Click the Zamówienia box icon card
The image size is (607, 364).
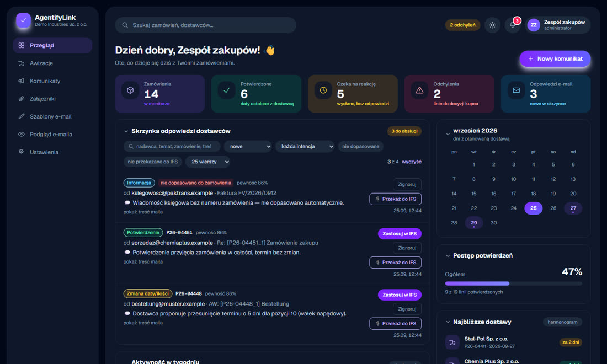pos(130,90)
